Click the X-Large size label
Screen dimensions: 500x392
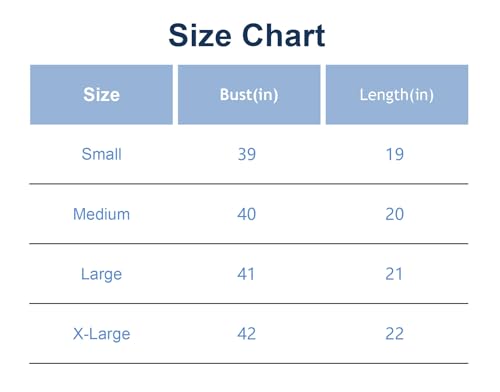point(101,334)
